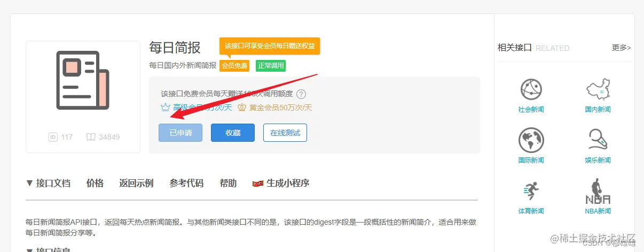Image resolution: width=644 pixels, height=252 pixels.
Task: Click the 该接口可享受会员每日赠送权益 tooltip
Action: [x=270, y=46]
